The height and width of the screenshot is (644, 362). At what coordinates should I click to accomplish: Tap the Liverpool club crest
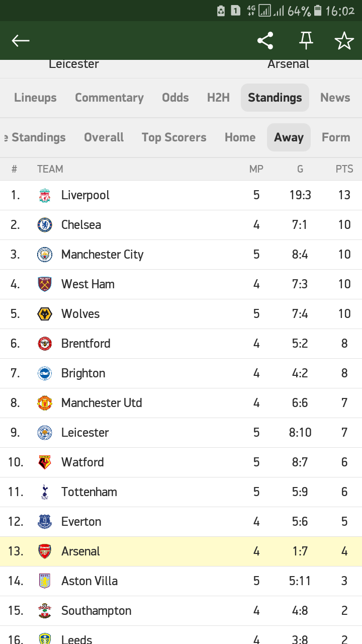tap(45, 195)
